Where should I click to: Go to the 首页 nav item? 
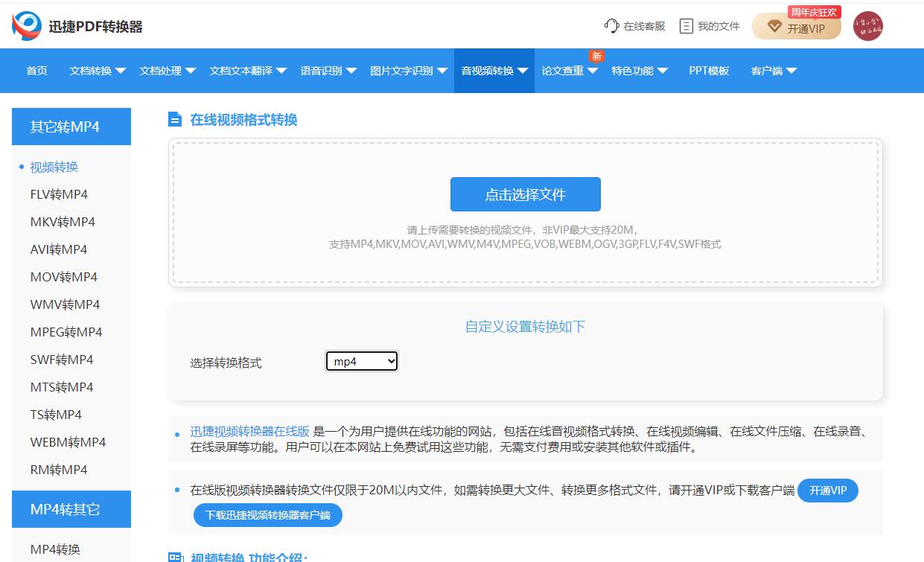click(36, 71)
